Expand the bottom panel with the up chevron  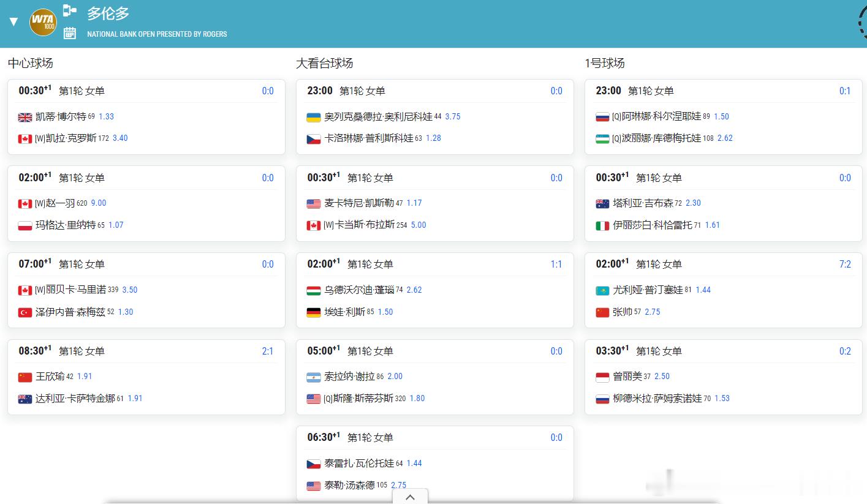click(x=410, y=497)
